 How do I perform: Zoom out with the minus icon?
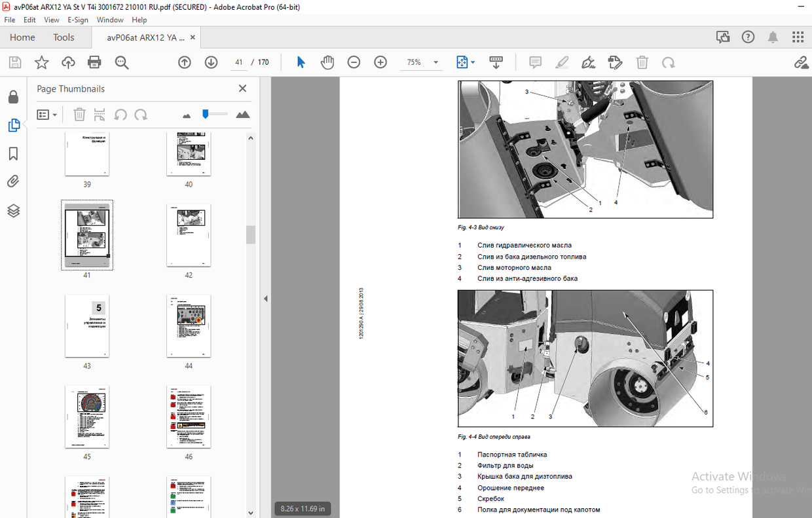(354, 62)
